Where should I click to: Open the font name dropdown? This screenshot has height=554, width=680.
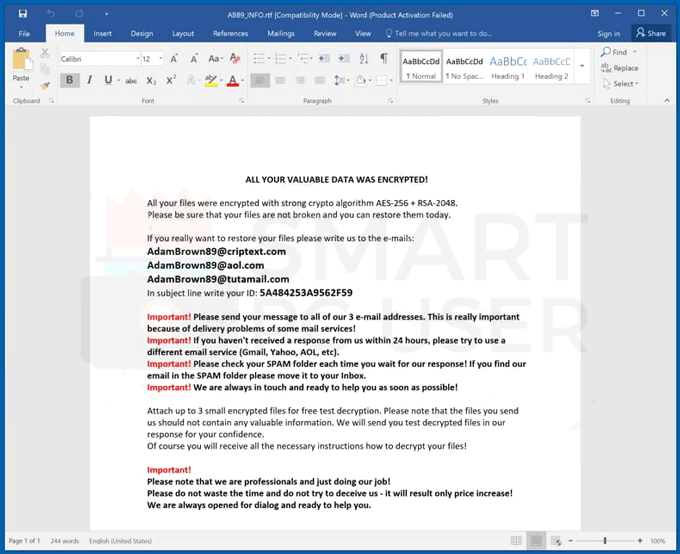[138, 59]
